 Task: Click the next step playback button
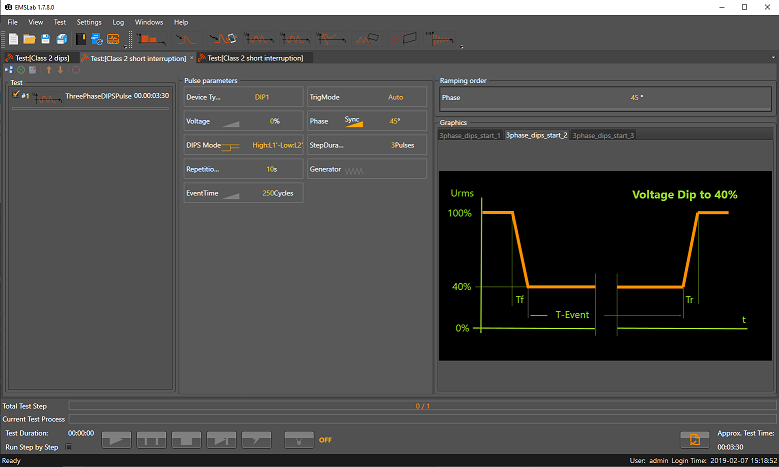[x=222, y=439]
